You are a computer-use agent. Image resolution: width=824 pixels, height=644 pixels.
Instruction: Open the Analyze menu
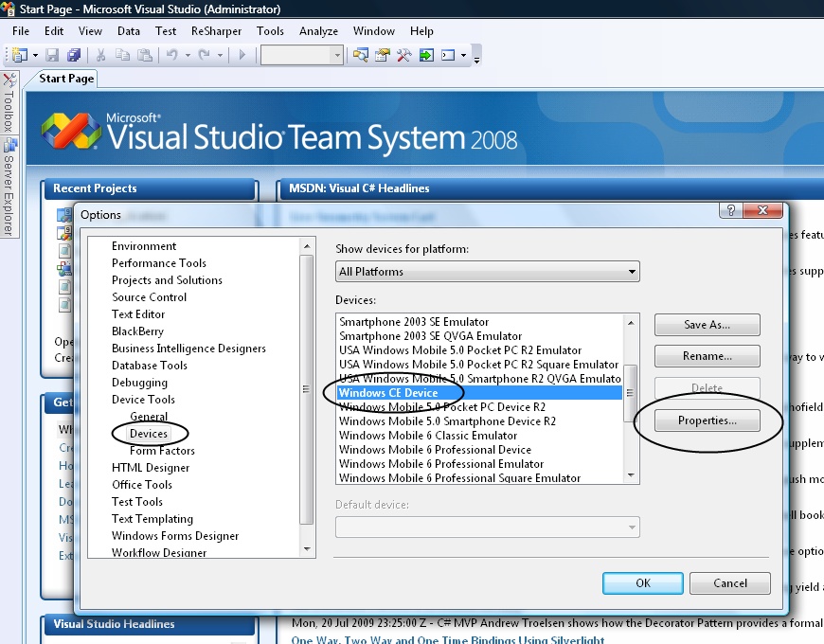click(x=318, y=31)
